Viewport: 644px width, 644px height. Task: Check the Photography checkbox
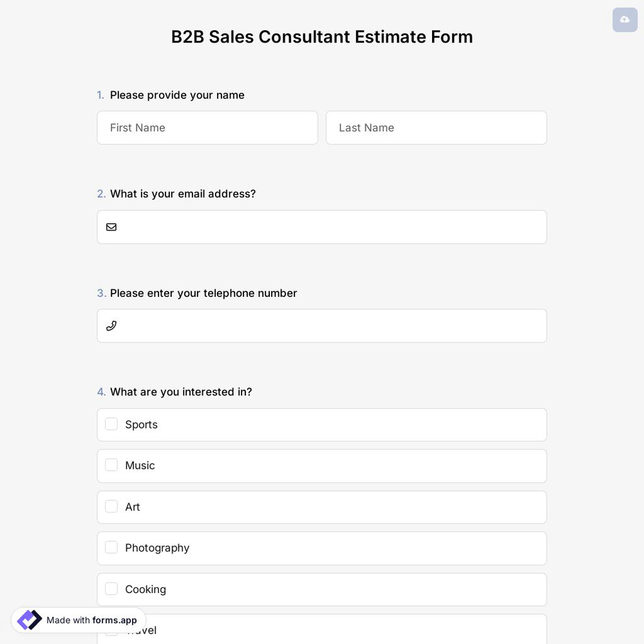(111, 547)
